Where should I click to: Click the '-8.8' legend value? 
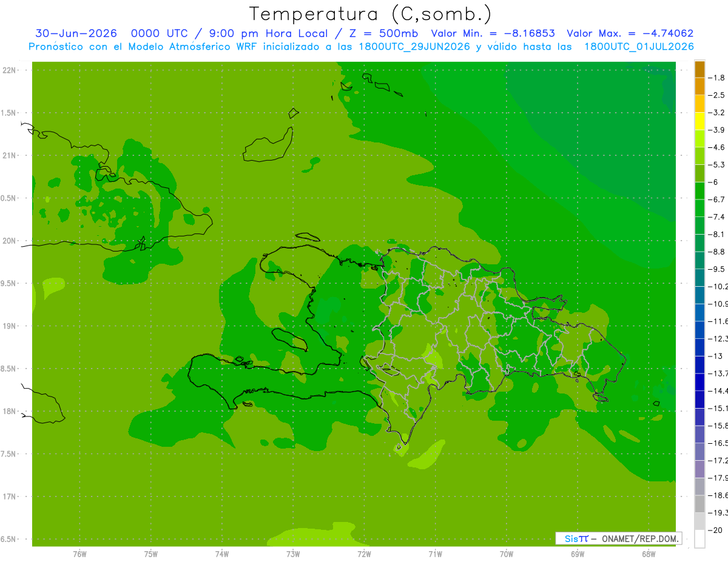tap(716, 252)
